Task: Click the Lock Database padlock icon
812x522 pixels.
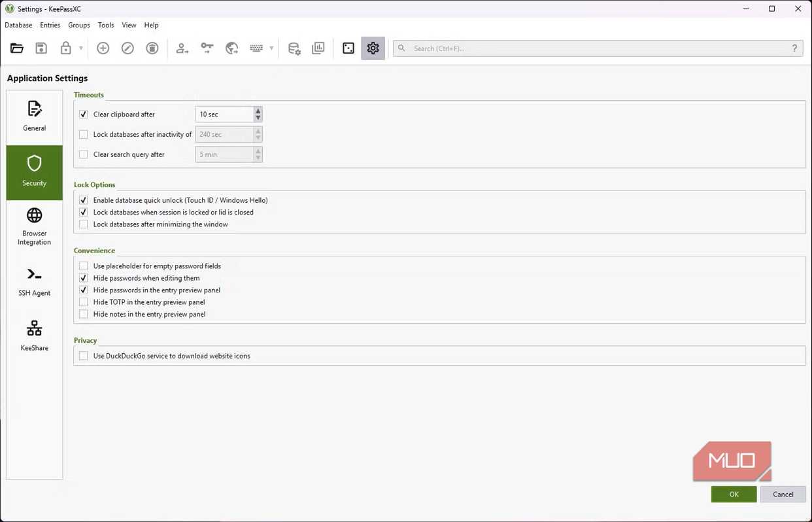Action: click(x=65, y=48)
